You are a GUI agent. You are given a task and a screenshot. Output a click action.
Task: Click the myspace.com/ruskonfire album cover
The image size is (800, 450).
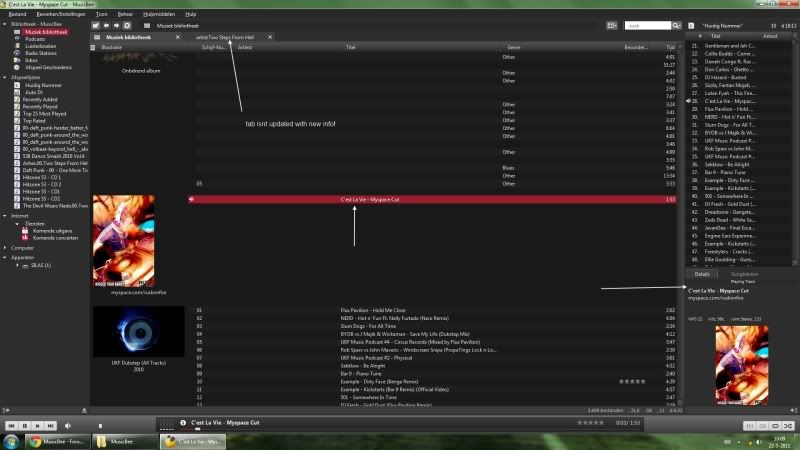123,241
